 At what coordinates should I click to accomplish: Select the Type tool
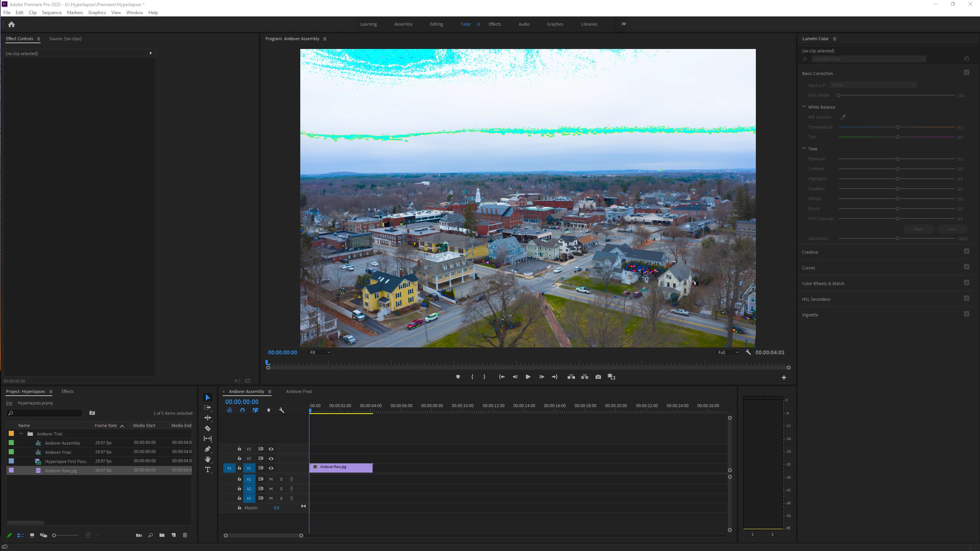(x=208, y=470)
